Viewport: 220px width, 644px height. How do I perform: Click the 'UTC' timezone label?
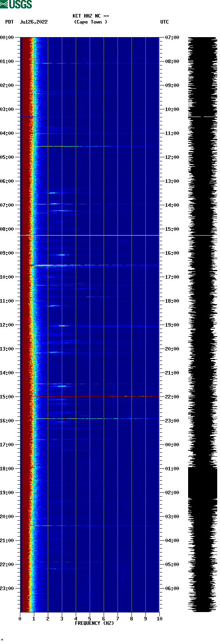[165, 22]
